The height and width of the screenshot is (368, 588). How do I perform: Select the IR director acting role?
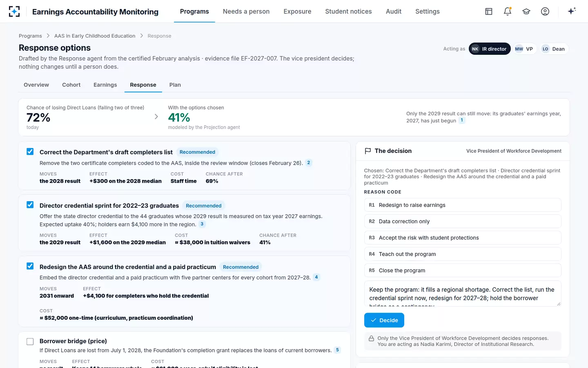tap(490, 49)
